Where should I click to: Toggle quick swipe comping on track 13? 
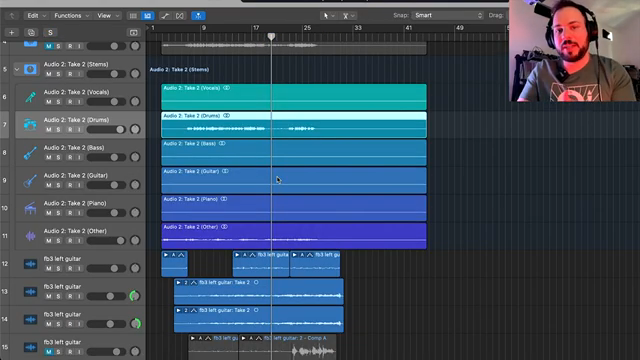coord(194,282)
